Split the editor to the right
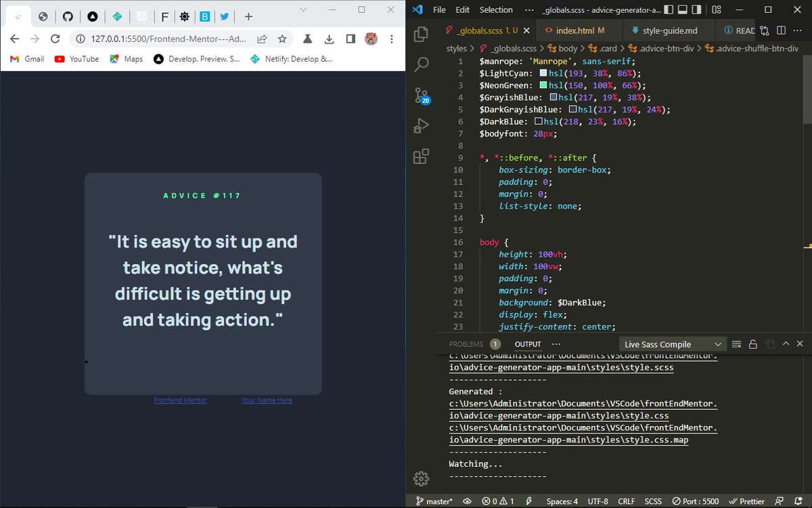Viewport: 812px width, 508px height. click(x=780, y=30)
